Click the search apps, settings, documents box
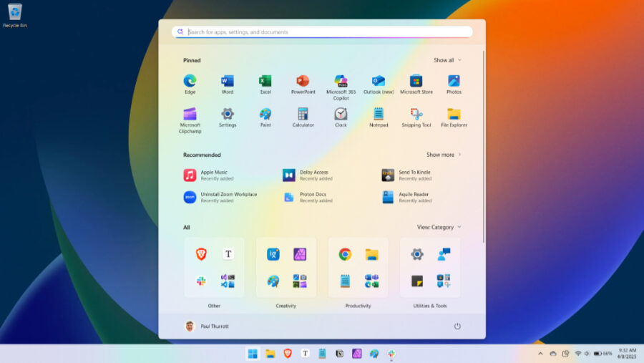 (322, 32)
